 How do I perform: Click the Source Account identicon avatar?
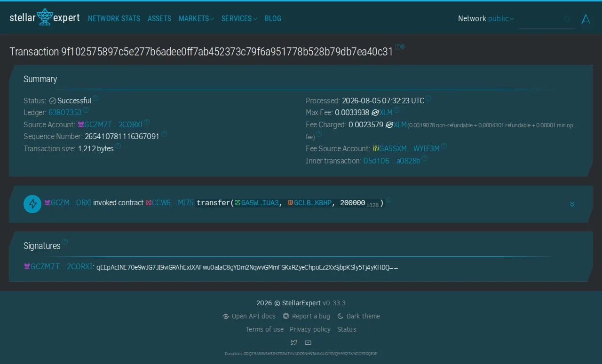pos(80,125)
